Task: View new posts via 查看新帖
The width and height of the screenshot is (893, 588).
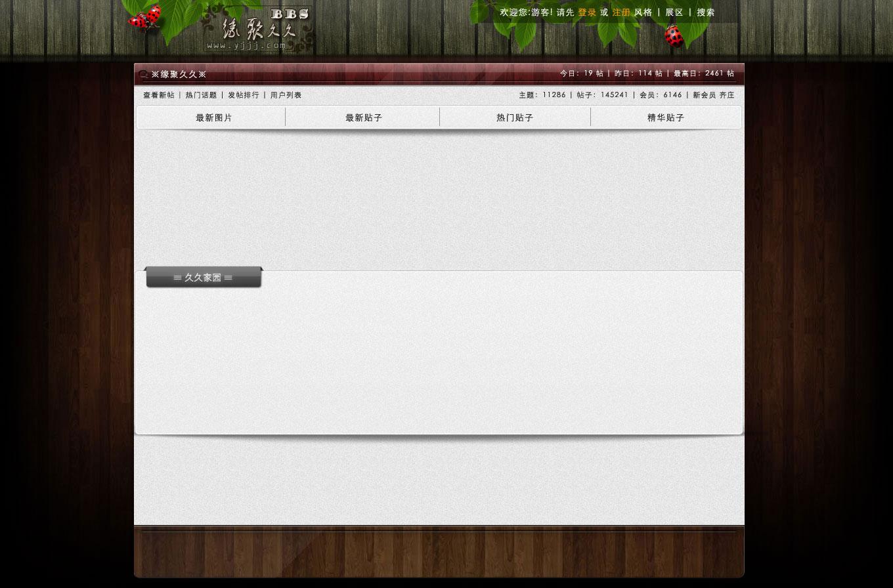Action: (159, 95)
